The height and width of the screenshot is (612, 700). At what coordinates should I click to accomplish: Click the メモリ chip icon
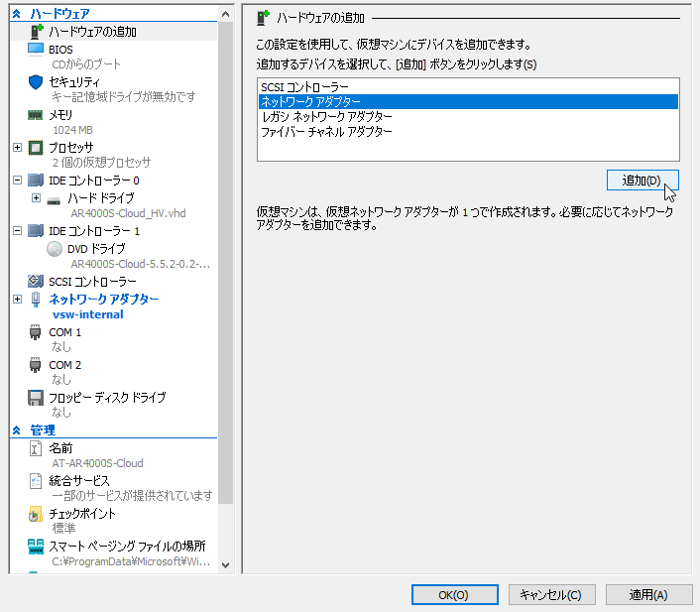[36, 115]
